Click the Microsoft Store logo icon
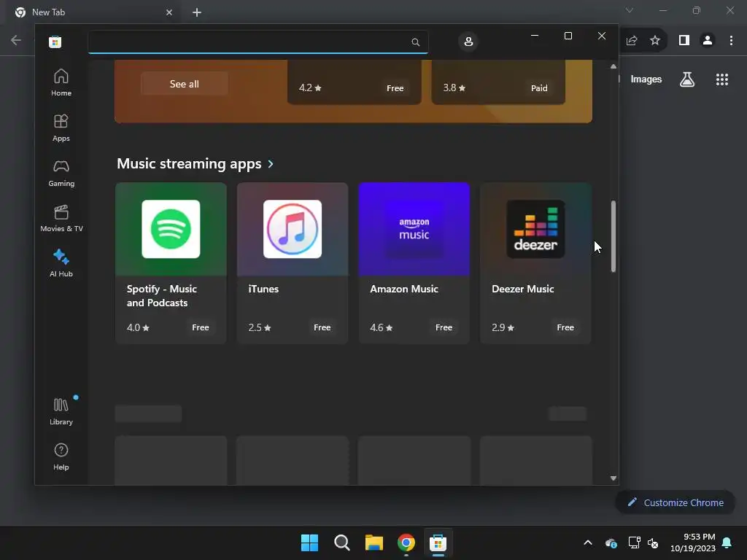The width and height of the screenshot is (747, 560). click(55, 42)
